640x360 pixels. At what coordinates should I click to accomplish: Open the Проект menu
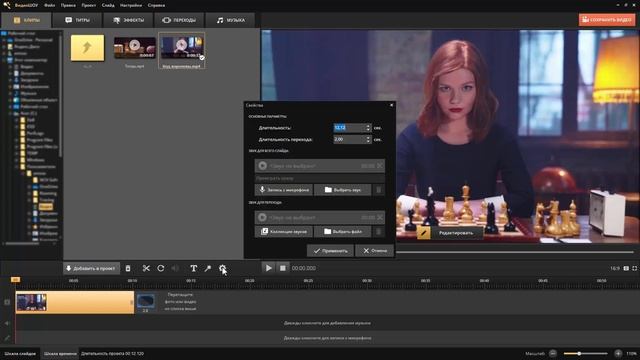[89, 5]
